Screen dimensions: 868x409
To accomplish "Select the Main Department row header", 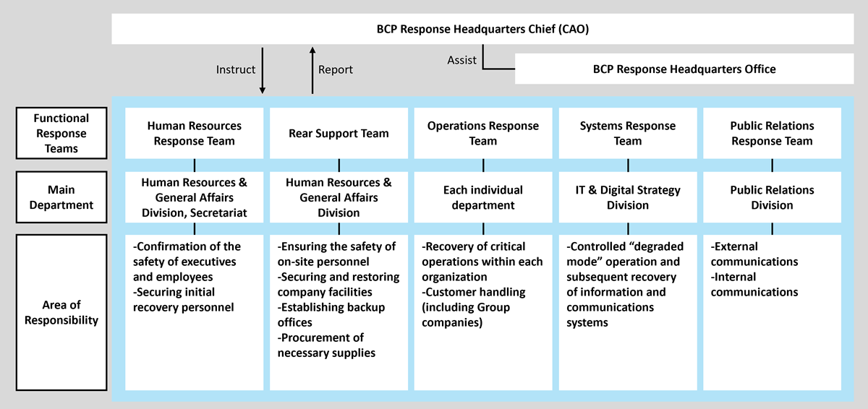I will tap(61, 197).
